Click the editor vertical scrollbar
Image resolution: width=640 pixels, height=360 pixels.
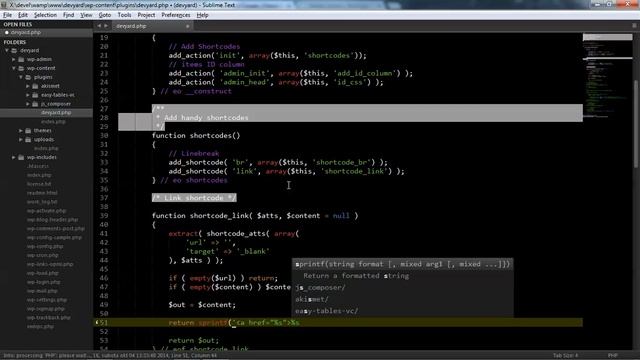pyautogui.click(x=636, y=124)
